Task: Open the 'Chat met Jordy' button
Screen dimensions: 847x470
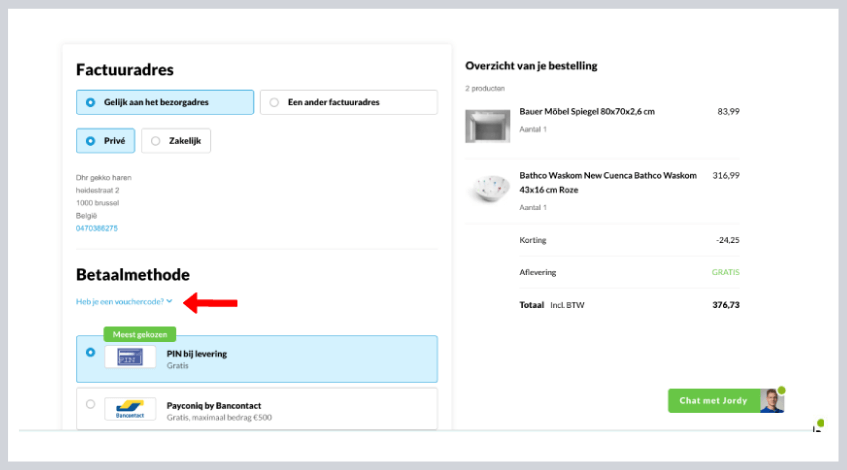Action: click(712, 401)
